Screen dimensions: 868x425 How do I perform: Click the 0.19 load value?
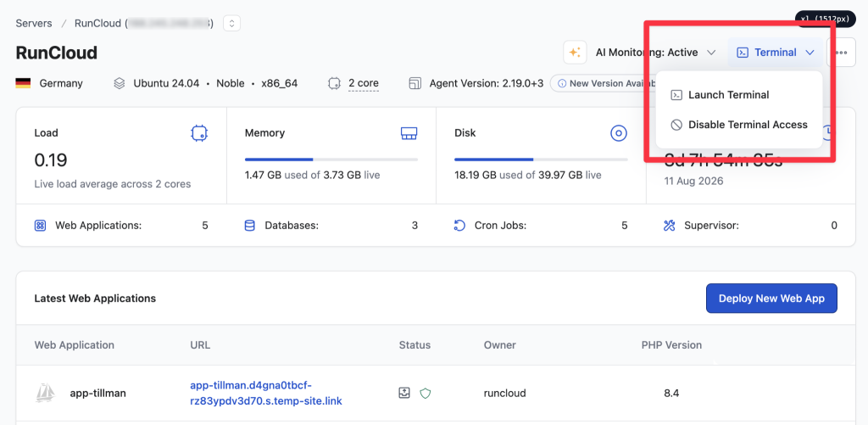(50, 160)
